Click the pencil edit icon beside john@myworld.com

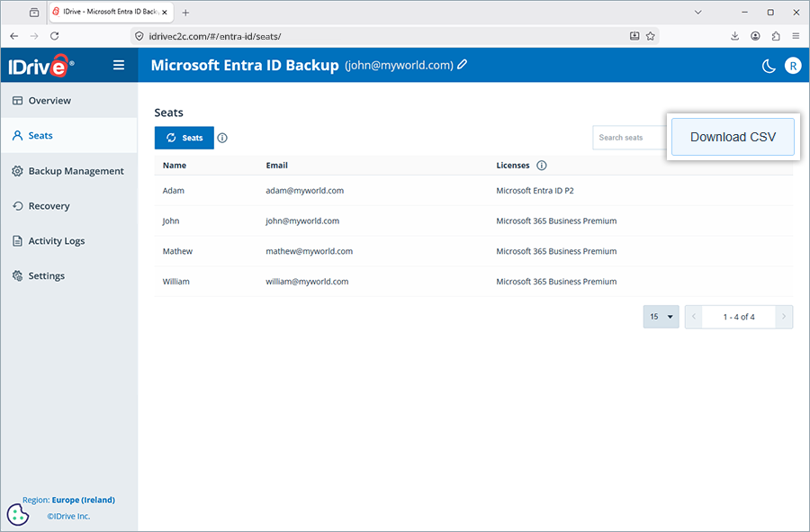tap(463, 64)
